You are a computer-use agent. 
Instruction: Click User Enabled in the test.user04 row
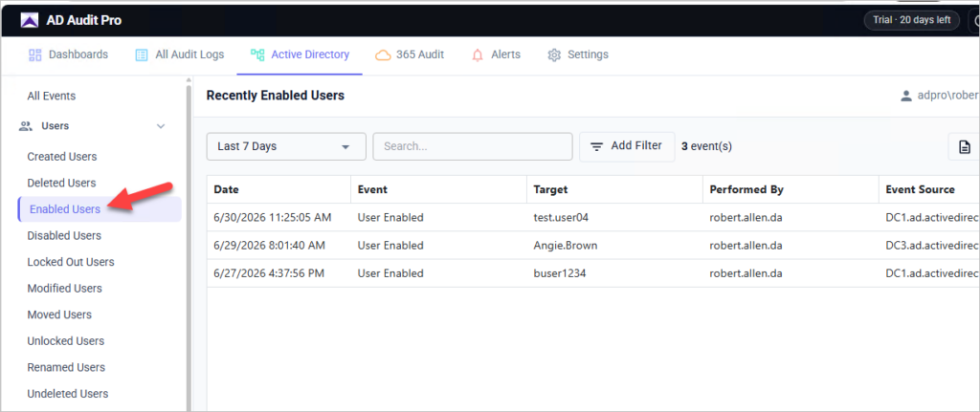(390, 218)
